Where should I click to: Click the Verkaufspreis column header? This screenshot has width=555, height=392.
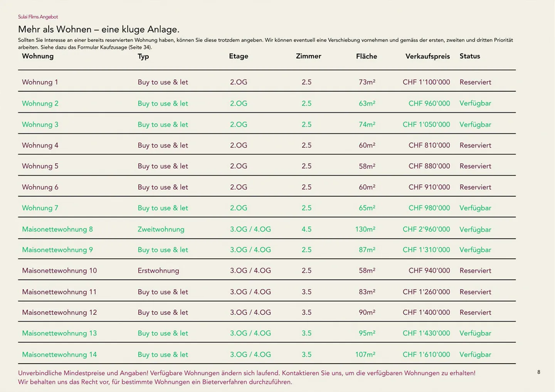click(427, 56)
